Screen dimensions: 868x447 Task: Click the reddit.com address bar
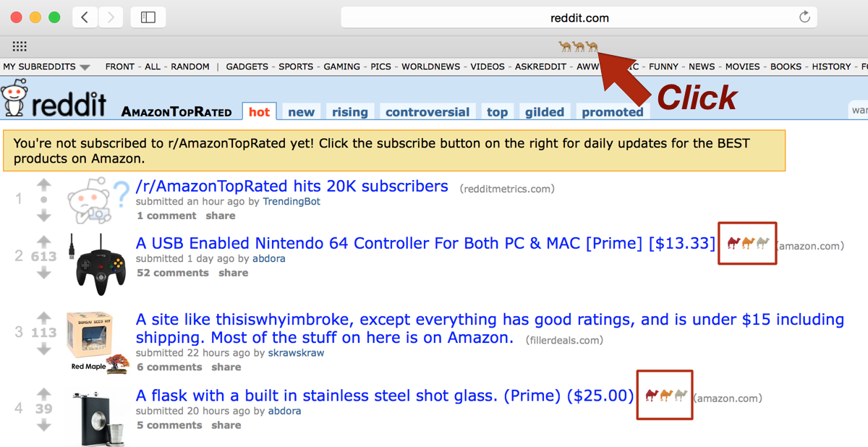[x=579, y=17]
